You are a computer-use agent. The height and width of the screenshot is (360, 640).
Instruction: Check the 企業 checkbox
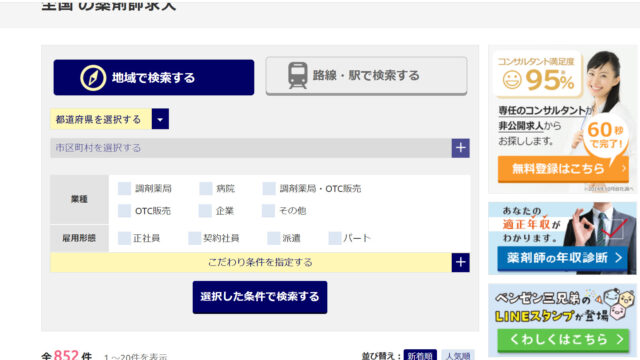tap(205, 211)
